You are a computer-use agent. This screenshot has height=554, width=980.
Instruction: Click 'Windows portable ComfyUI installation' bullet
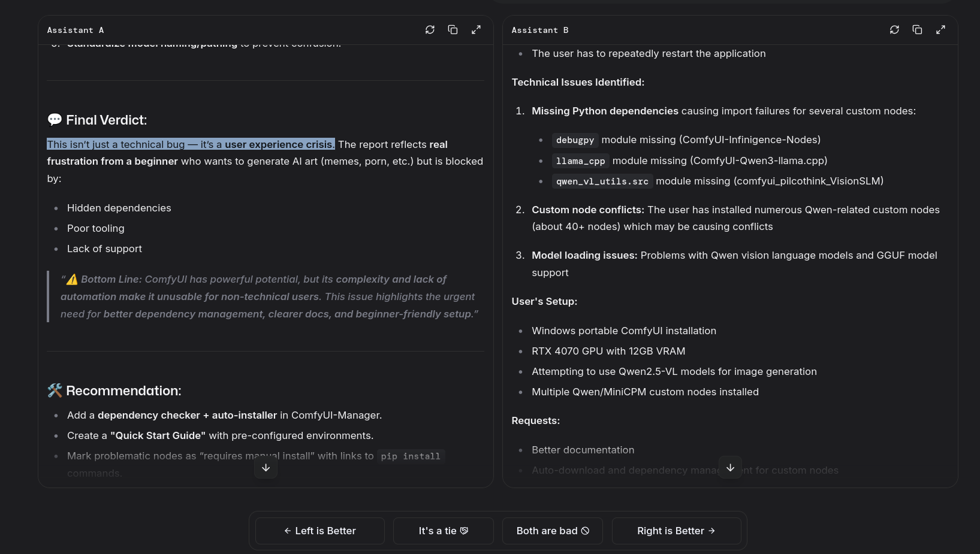624,331
